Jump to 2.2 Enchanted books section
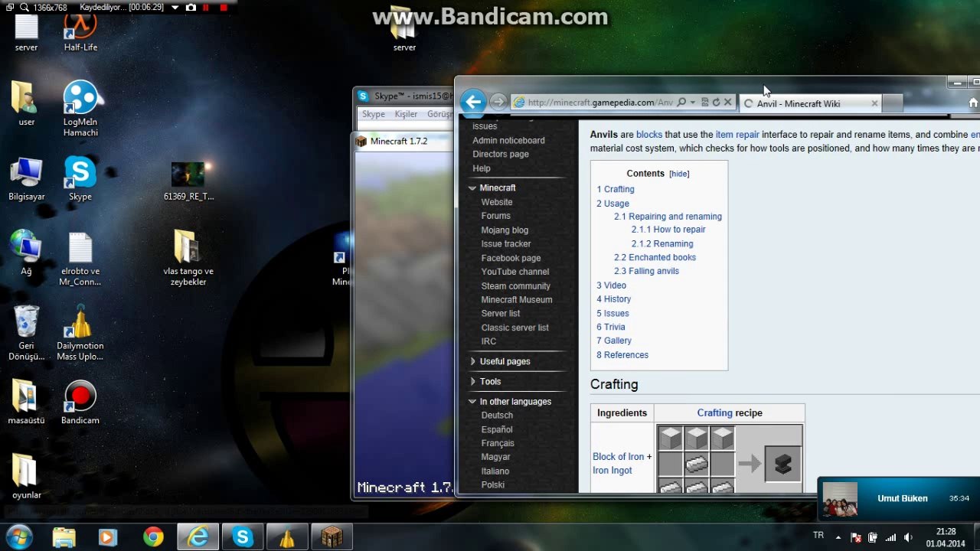980x551 pixels. [655, 257]
